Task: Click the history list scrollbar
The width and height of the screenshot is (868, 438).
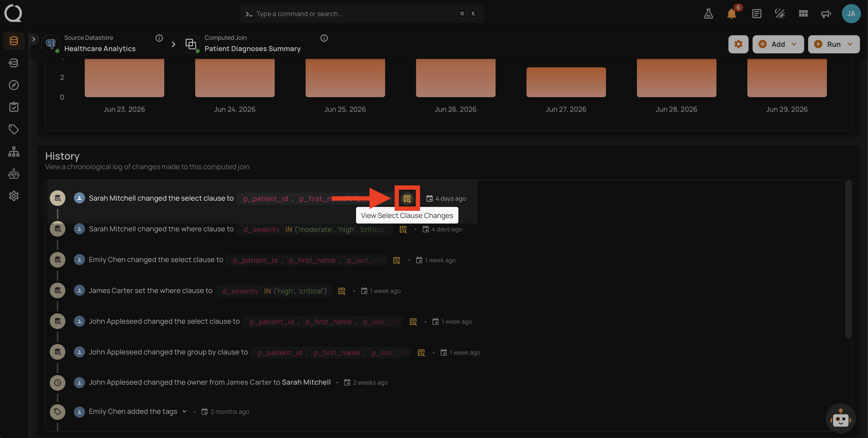Action: (848, 259)
